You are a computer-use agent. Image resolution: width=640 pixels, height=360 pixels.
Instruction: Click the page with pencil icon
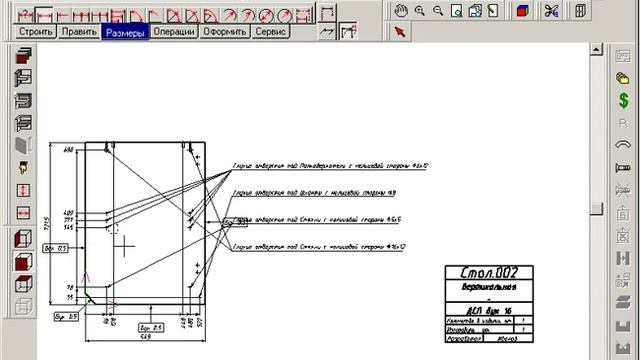[x=493, y=11]
